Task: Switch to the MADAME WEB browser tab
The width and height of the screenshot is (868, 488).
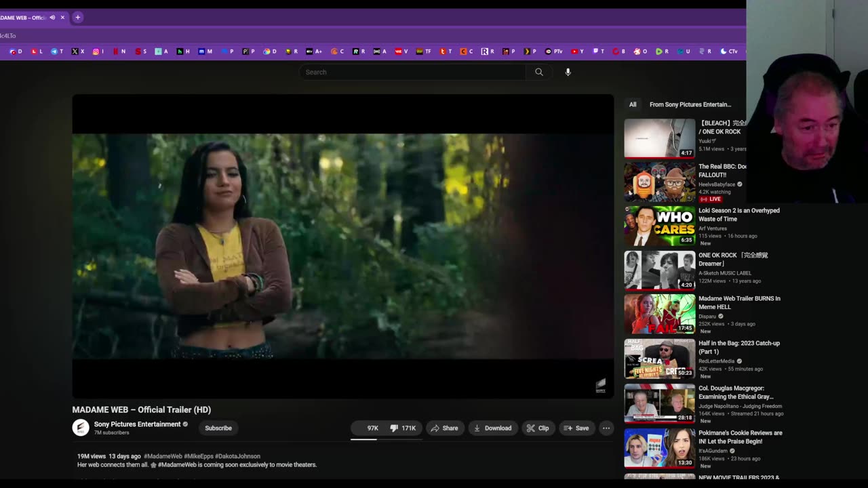Action: point(24,18)
